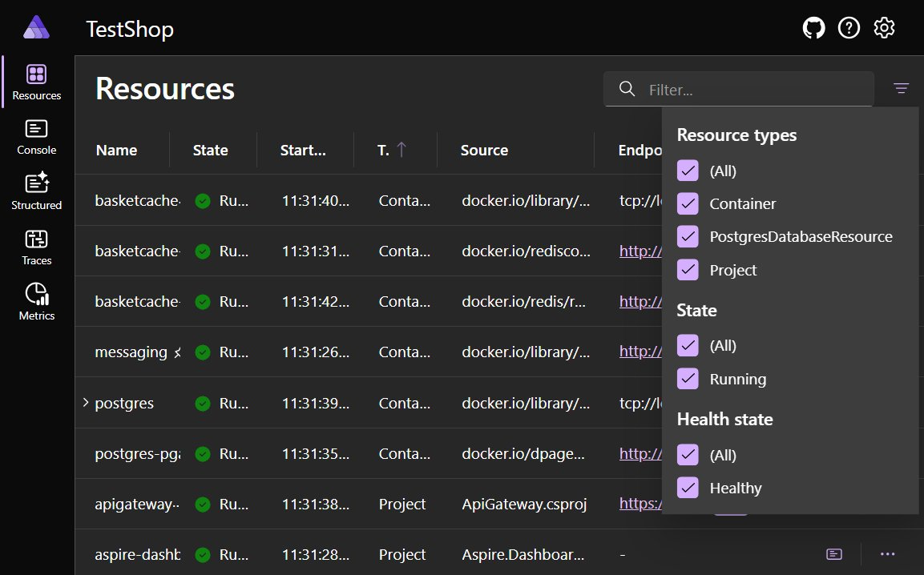Image resolution: width=924 pixels, height=575 pixels.
Task: Disable the PostgresDatabaseResource filter
Action: tap(688, 236)
